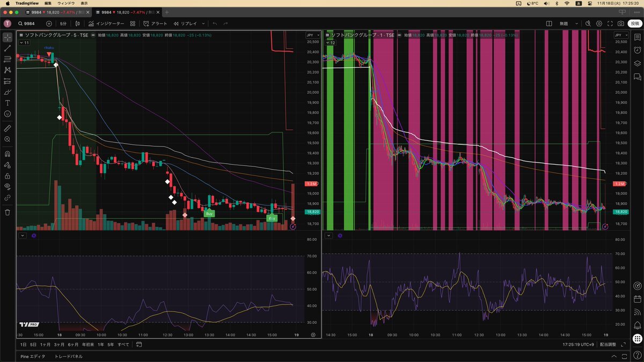Take a chart snapshot with camera icon
644x362 pixels.
coord(621,24)
